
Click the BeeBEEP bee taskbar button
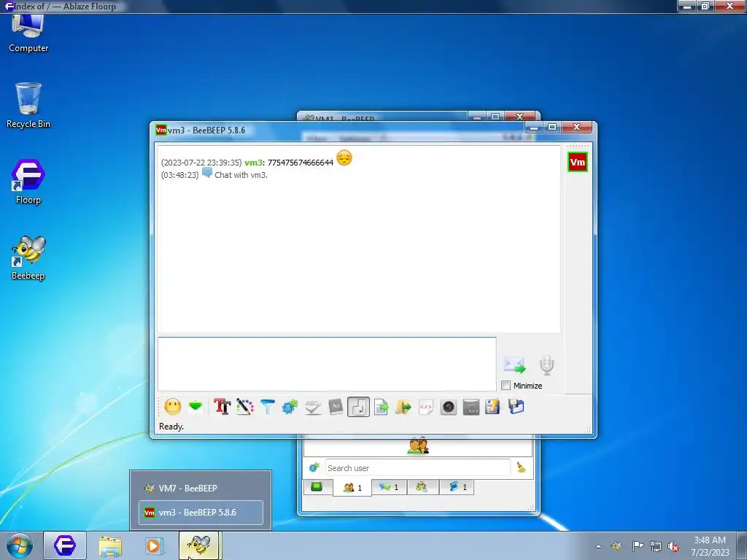[x=200, y=545]
